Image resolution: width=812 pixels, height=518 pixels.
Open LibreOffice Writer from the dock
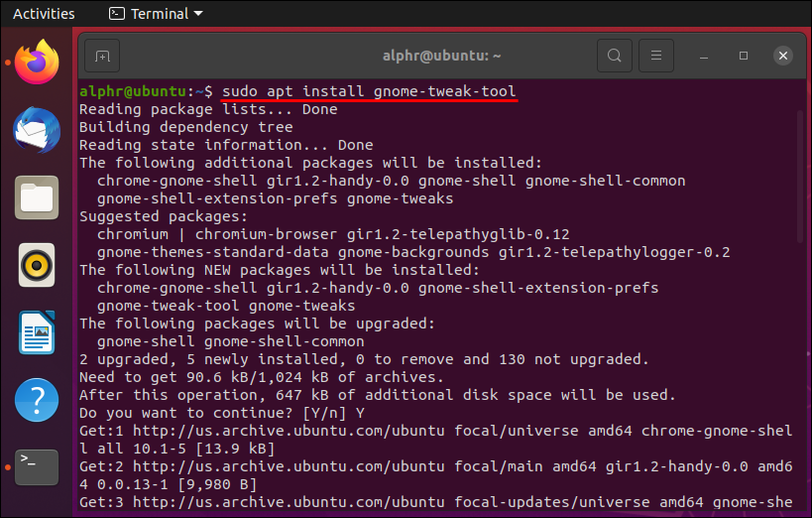[37, 332]
